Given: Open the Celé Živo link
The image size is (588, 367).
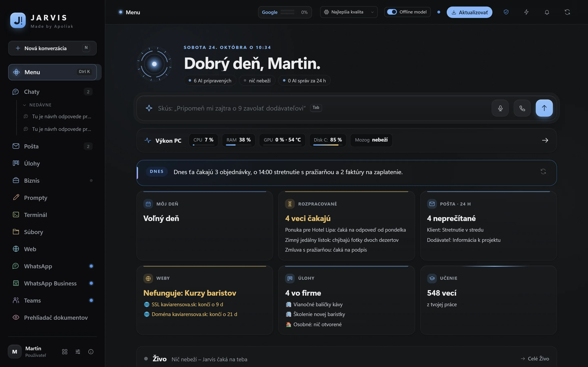Looking at the screenshot, I should pyautogui.click(x=535, y=359).
